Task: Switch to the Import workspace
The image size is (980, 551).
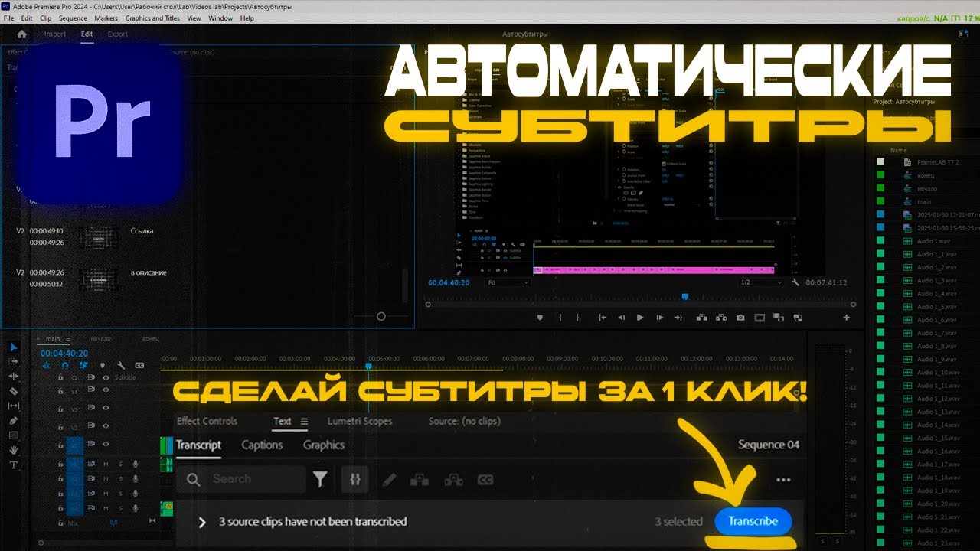Action: click(x=55, y=34)
